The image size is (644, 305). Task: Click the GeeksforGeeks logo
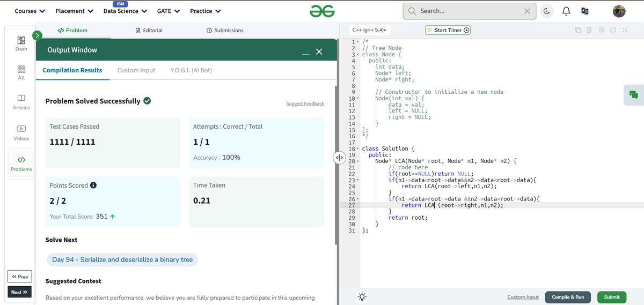pyautogui.click(x=322, y=11)
